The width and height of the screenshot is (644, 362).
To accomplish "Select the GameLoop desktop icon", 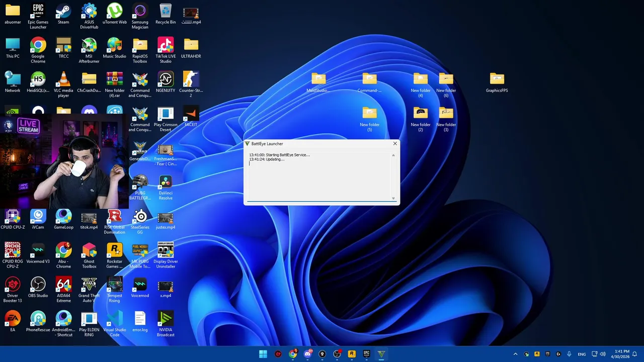I will coord(63,219).
